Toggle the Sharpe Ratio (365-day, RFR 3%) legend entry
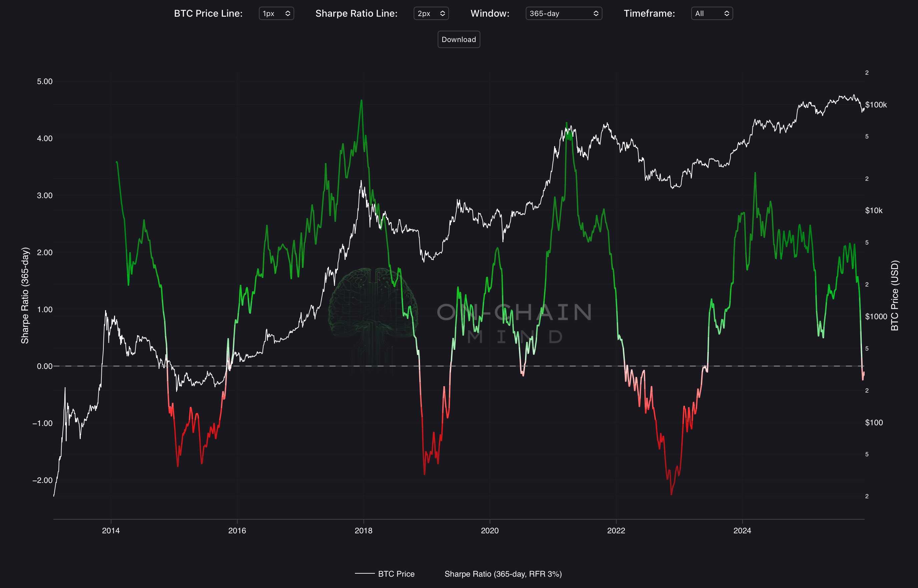 (x=503, y=574)
